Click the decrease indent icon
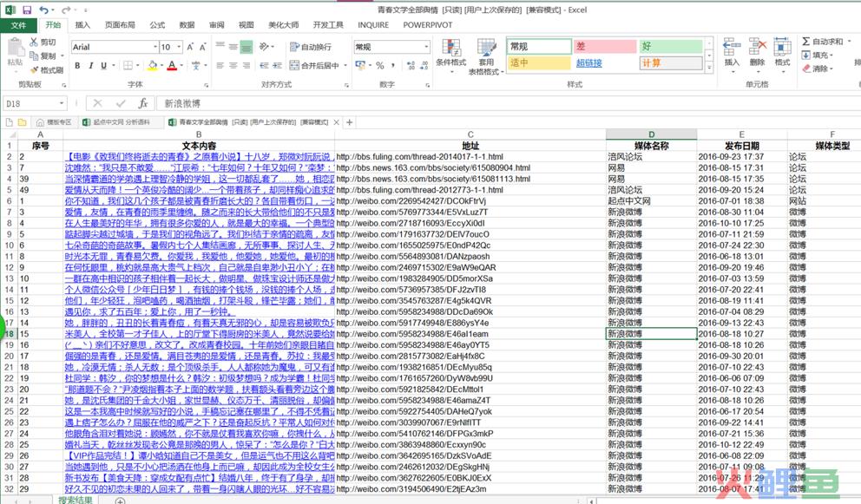Viewport: 861px width, 504px height. click(x=264, y=65)
